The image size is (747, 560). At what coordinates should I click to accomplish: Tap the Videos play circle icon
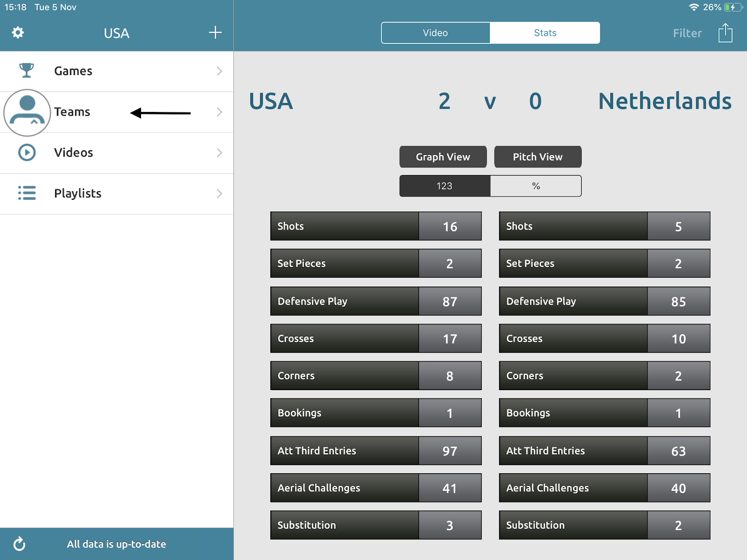point(27,153)
